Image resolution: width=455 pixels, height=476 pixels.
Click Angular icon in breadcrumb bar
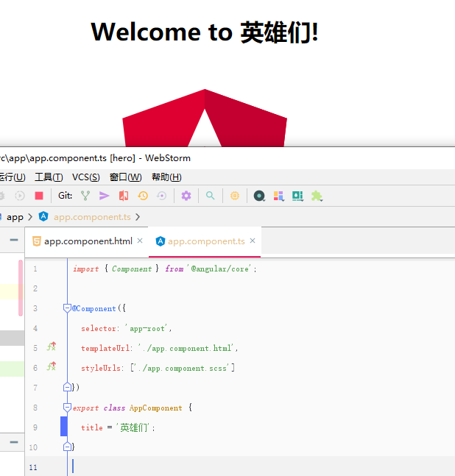point(43,216)
